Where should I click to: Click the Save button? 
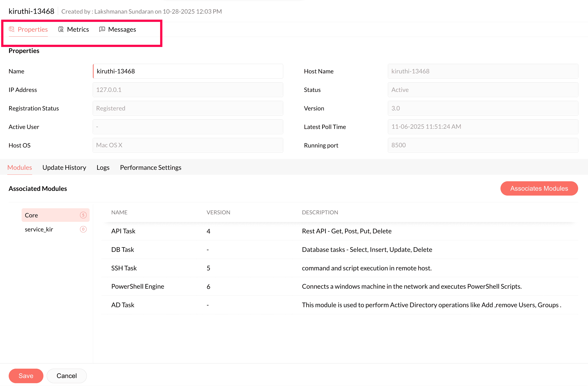pyautogui.click(x=26, y=376)
